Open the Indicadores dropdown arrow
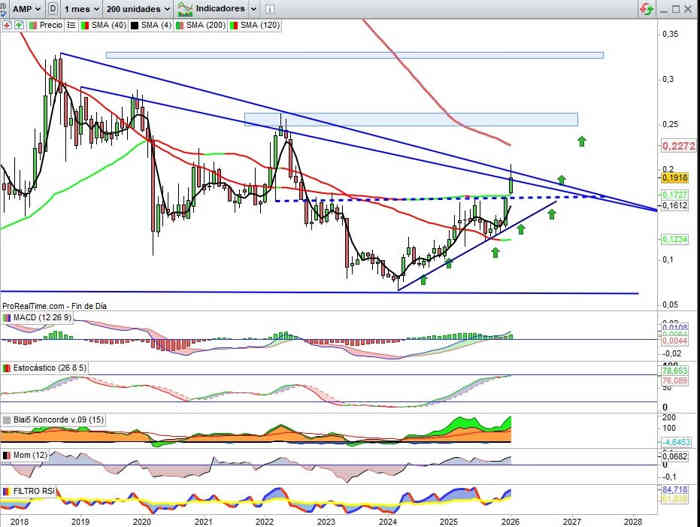 tap(251, 8)
